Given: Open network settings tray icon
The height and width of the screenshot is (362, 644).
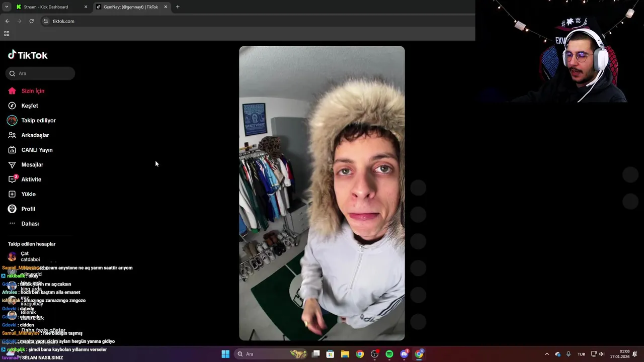Looking at the screenshot, I should coord(594,354).
